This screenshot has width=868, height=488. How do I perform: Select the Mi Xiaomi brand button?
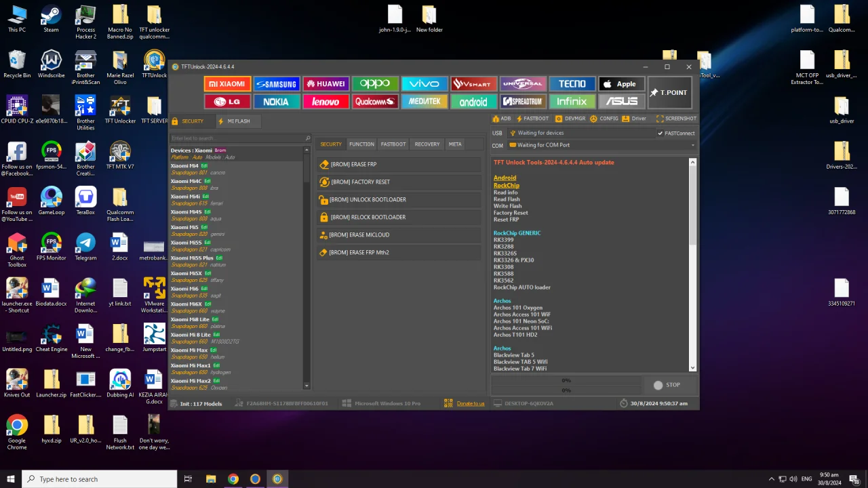[x=227, y=84]
